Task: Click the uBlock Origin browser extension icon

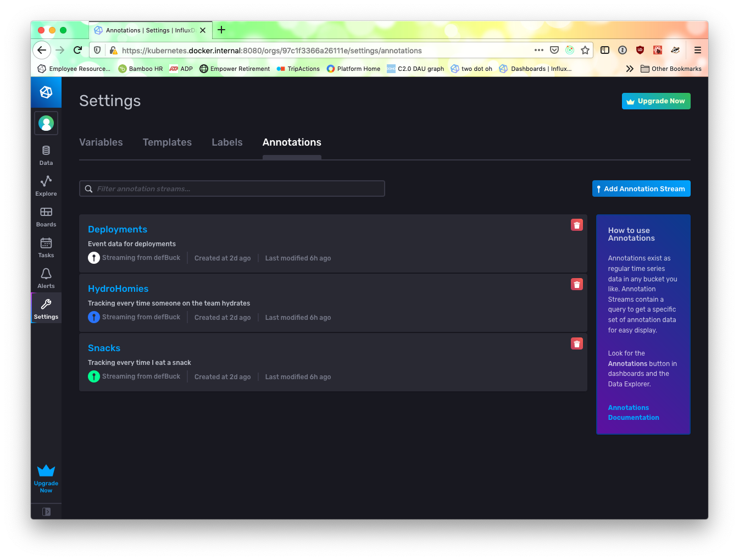Action: (x=640, y=50)
